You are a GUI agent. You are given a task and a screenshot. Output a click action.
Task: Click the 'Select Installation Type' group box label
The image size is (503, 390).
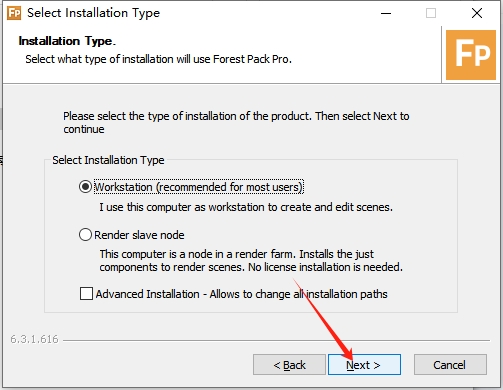[x=108, y=160]
